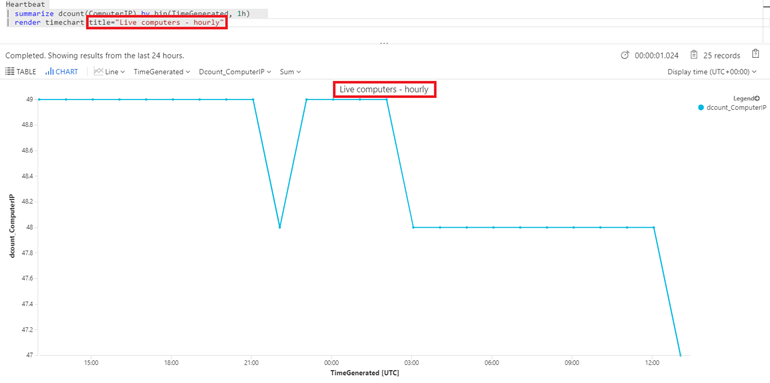Open the Sum aggregation dropdown
Image resolution: width=770 pixels, height=383 pixels.
(290, 72)
